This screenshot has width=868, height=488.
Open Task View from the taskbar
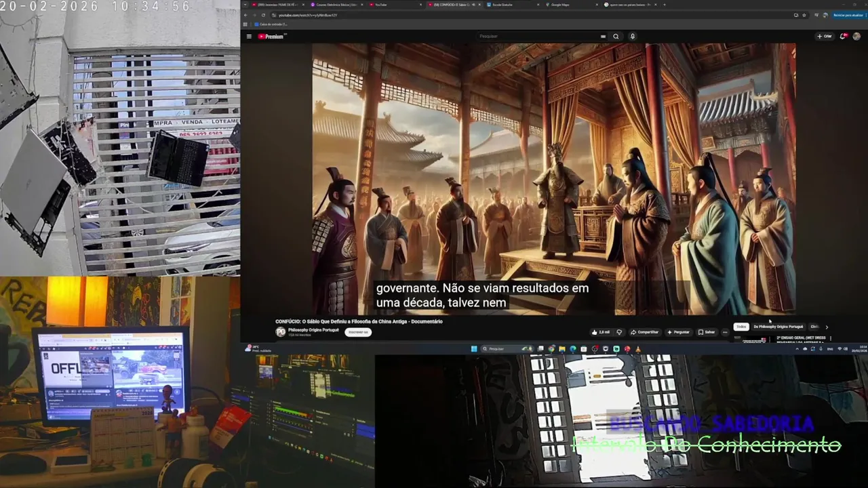pos(540,349)
